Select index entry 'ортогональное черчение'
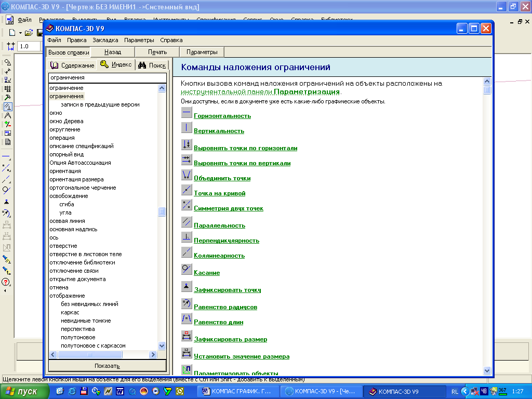Image resolution: width=532 pixels, height=399 pixels. [83, 188]
